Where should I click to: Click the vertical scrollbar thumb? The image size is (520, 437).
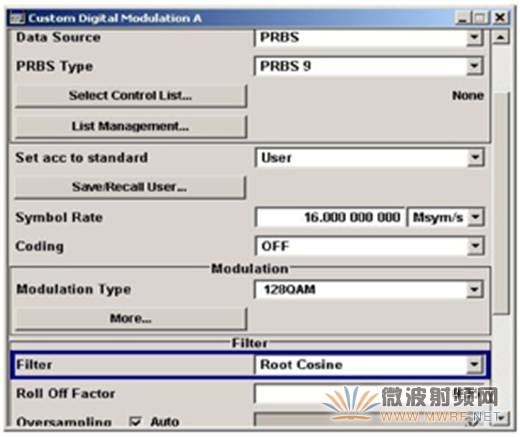(501, 203)
